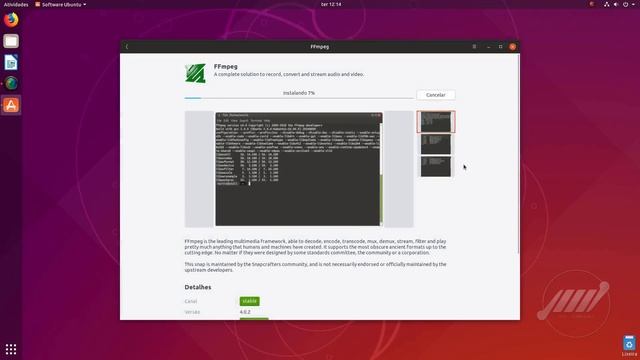The image size is (640, 360).
Task: Click the Detalhes heading
Action: [198, 287]
